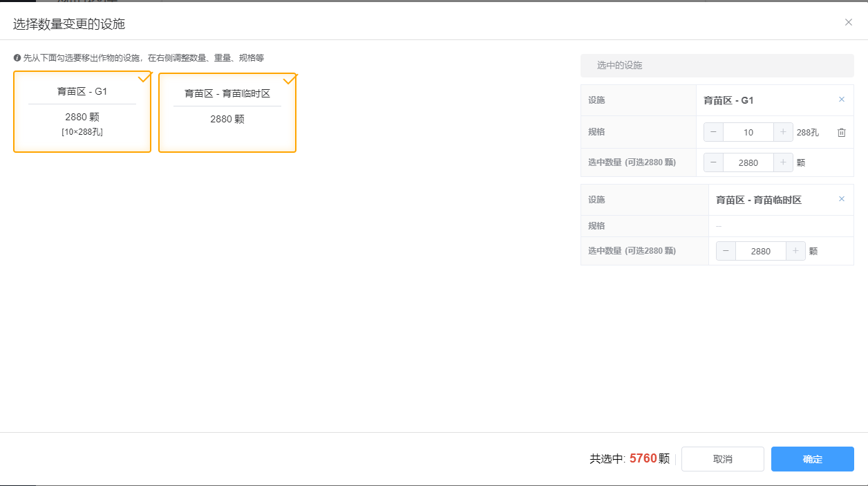868x486 pixels.
Task: Deselect the 育苗区 - 育苗临时区 facility card
Action: [x=227, y=113]
